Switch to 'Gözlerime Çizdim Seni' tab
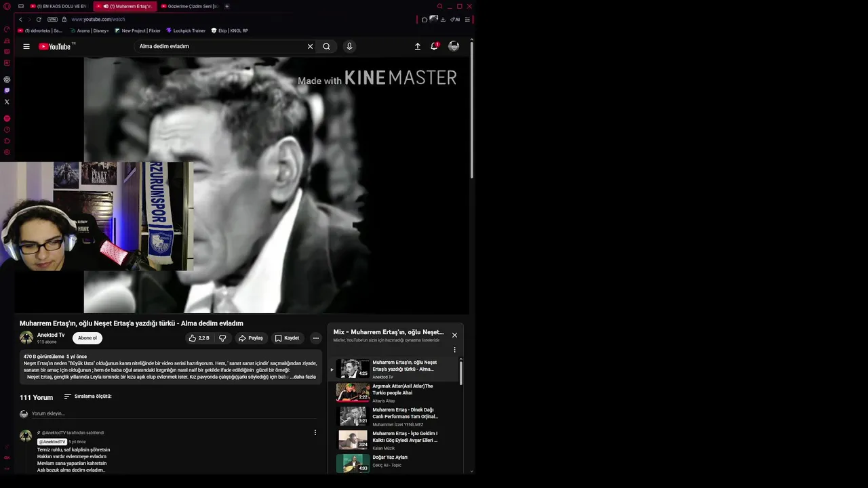 pyautogui.click(x=189, y=6)
